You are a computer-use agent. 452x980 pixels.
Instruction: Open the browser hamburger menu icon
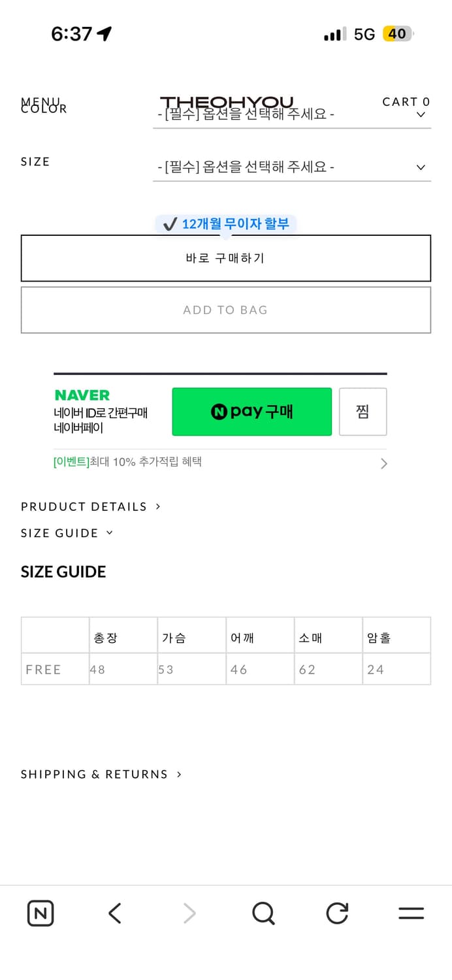coord(411,913)
